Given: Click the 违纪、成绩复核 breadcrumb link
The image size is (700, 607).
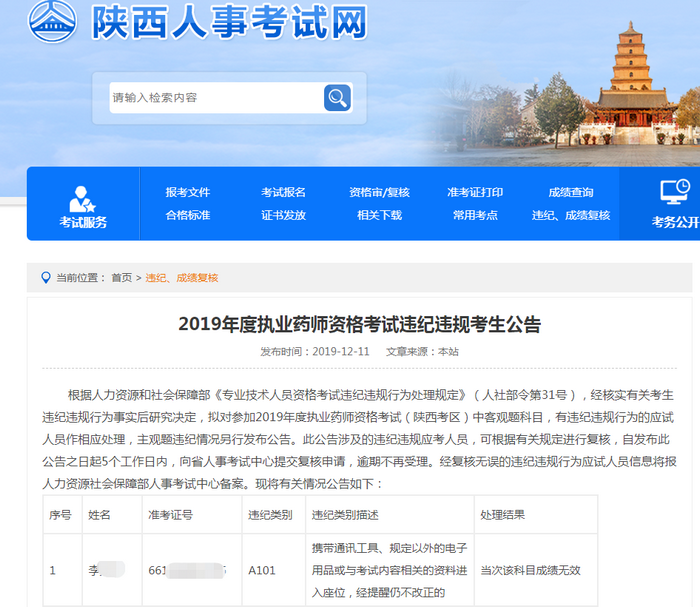Looking at the screenshot, I should click(182, 278).
